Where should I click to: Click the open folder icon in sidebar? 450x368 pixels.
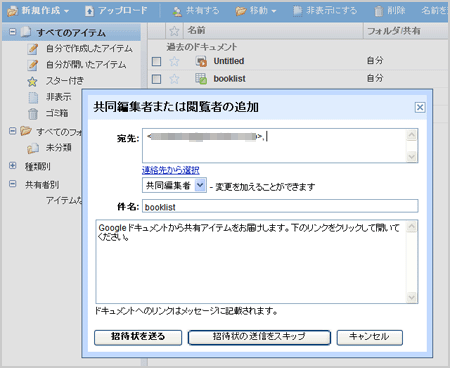click(x=26, y=131)
